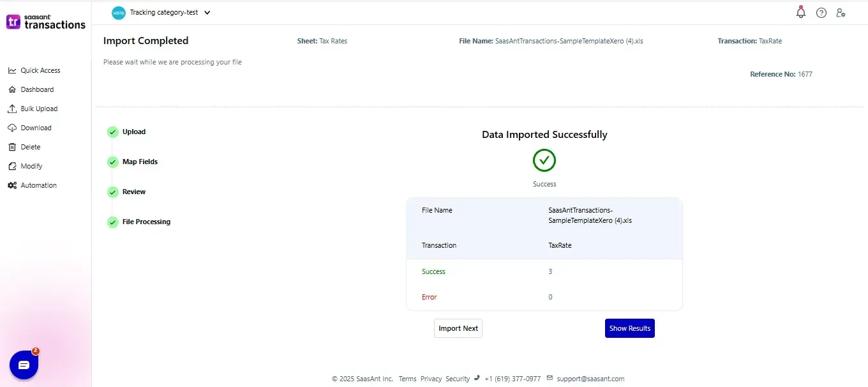Click the Import Next button
868x387 pixels.
[x=458, y=328]
